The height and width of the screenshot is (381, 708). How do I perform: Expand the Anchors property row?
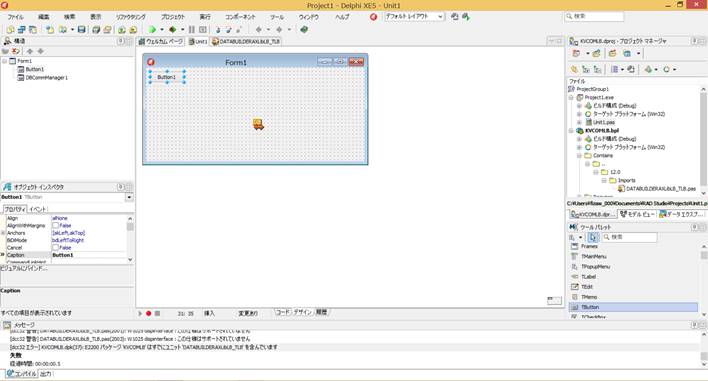click(x=3, y=233)
